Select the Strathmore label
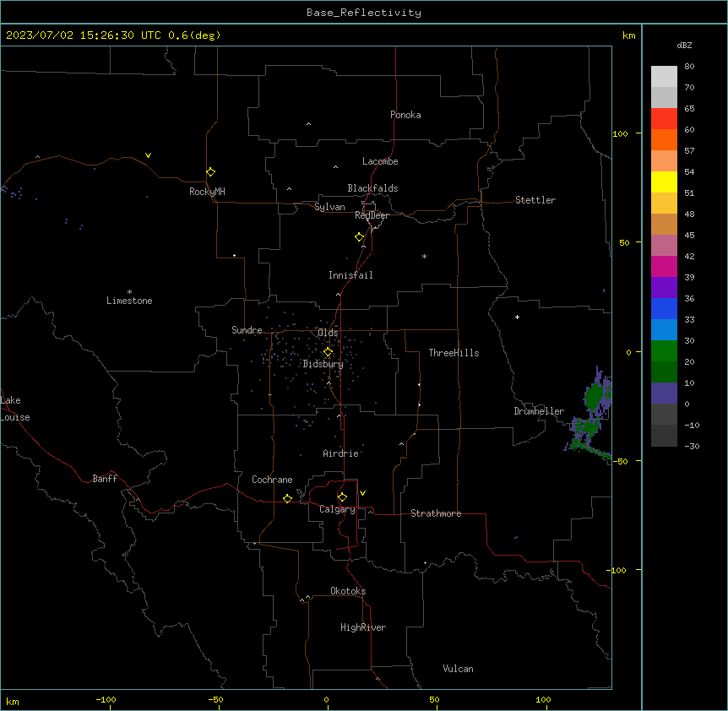728x711 pixels. point(436,513)
